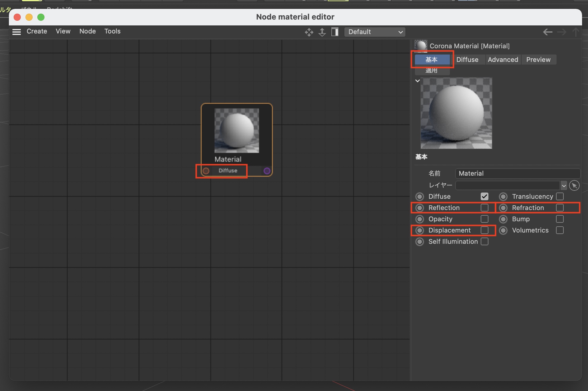Viewport: 588px width, 391px height.
Task: Enable the Bump checkbox
Action: 560,219
